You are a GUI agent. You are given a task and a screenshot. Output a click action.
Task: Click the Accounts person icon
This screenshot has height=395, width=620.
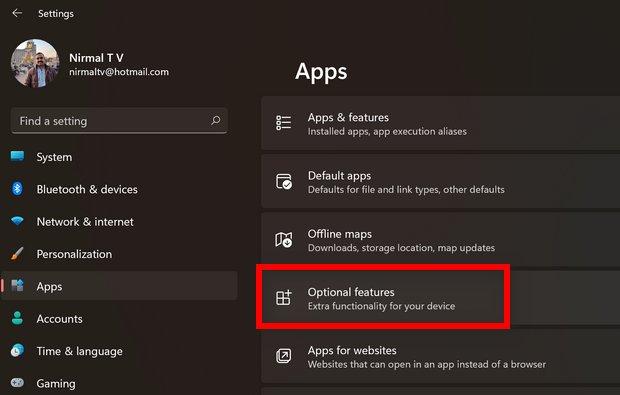click(x=17, y=318)
